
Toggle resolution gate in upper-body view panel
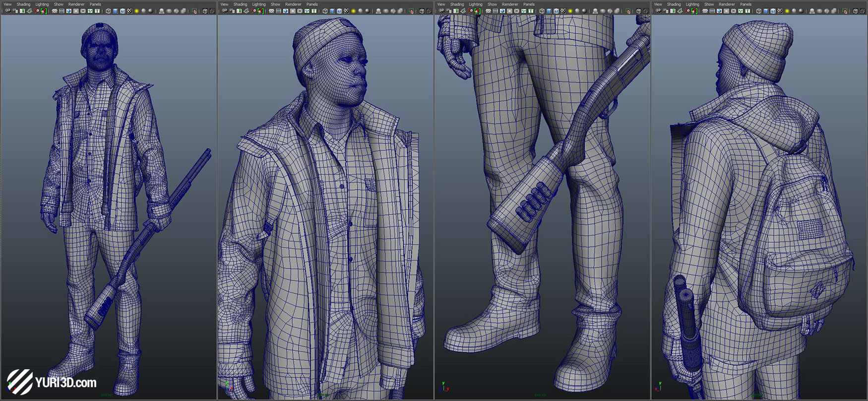click(286, 11)
